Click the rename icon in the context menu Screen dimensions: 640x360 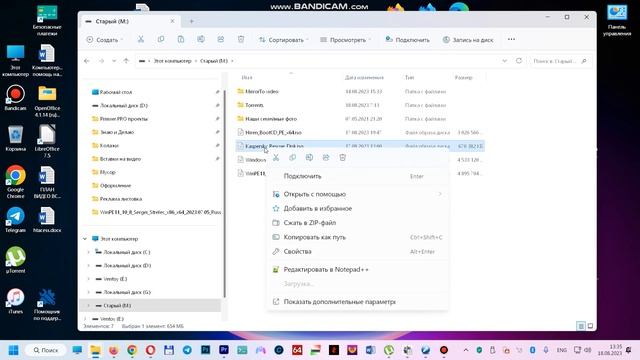[x=309, y=158]
